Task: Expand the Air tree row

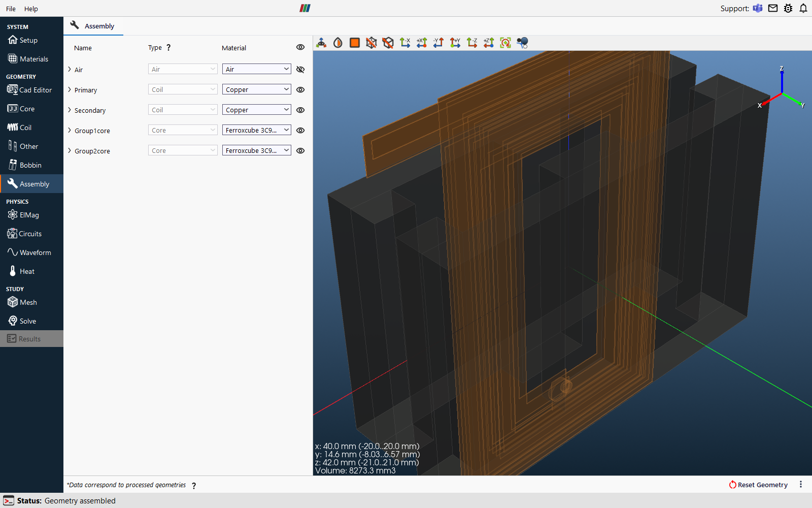Action: click(x=70, y=69)
